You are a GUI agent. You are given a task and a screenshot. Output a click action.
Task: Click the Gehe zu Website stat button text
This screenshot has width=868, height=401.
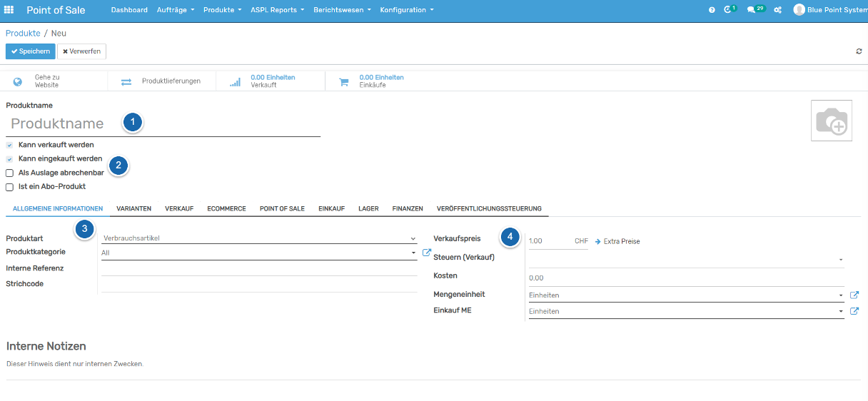tap(47, 81)
